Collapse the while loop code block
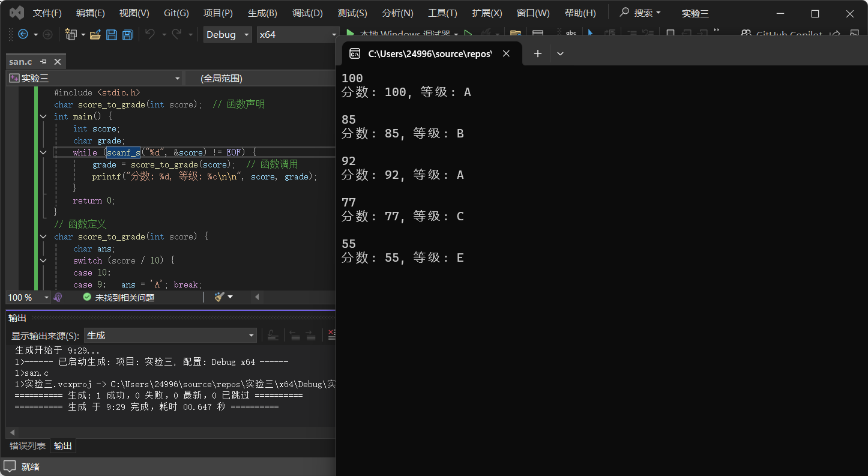The width and height of the screenshot is (868, 476). 43,152
